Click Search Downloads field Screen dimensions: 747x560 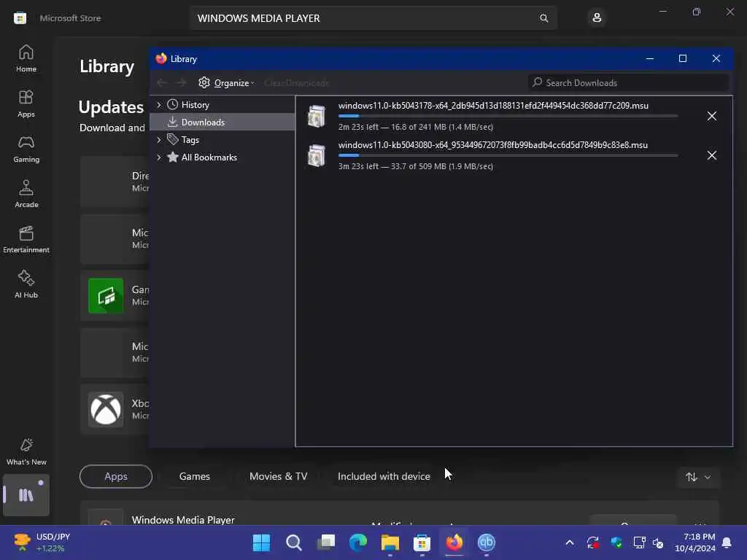[x=628, y=83]
